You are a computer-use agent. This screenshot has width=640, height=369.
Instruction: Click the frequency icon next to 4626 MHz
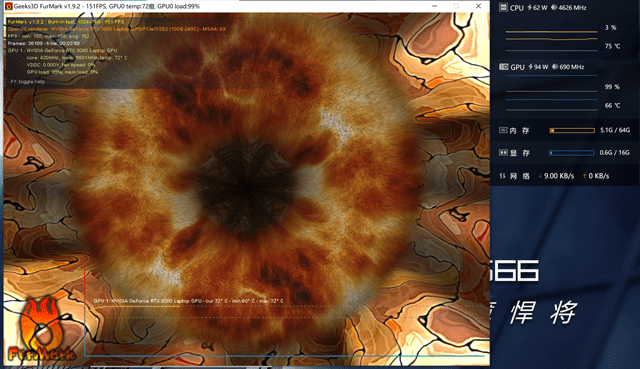[554, 7]
